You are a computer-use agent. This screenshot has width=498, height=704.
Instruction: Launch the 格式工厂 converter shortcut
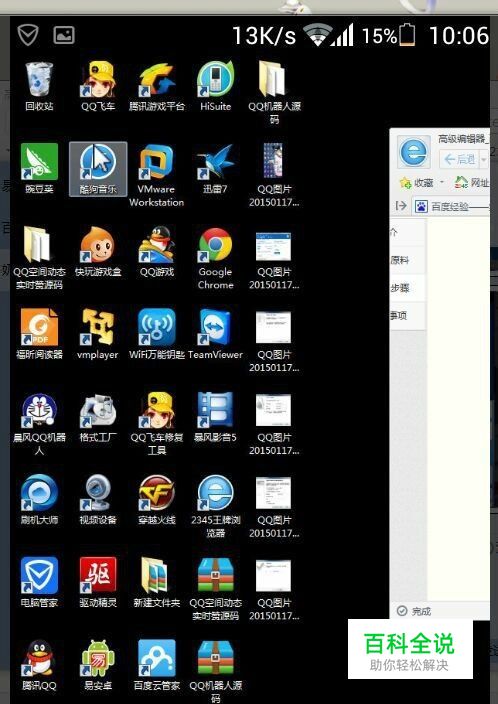point(98,417)
